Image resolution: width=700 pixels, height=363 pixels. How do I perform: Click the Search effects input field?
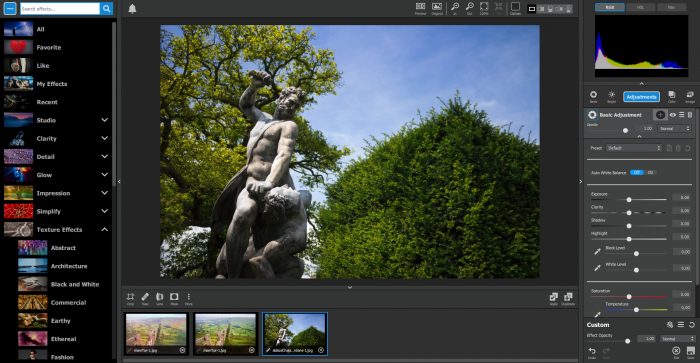60,8
